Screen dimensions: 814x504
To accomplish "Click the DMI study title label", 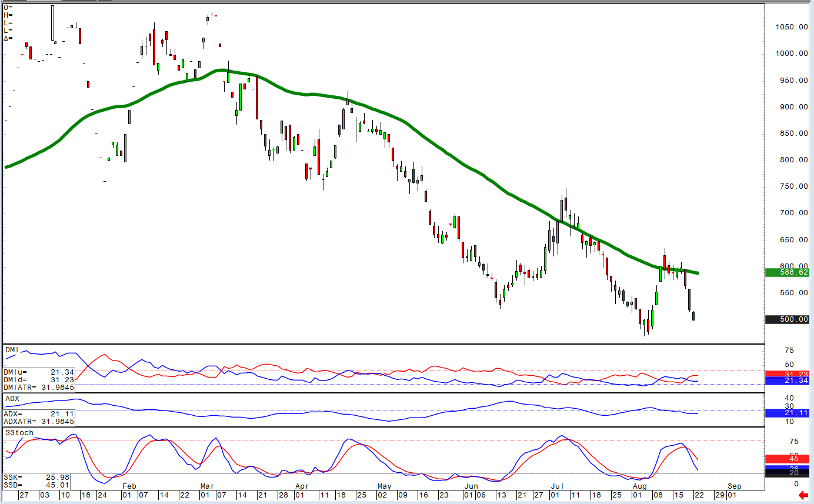I will tap(12, 350).
